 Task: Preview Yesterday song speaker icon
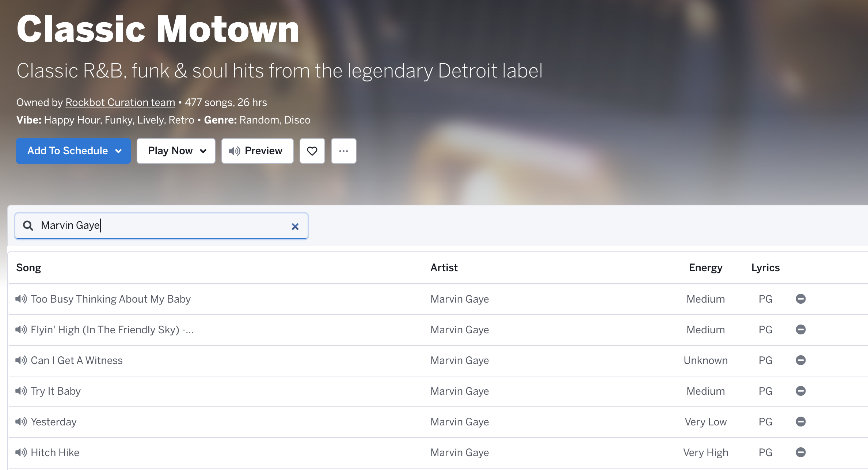(21, 422)
